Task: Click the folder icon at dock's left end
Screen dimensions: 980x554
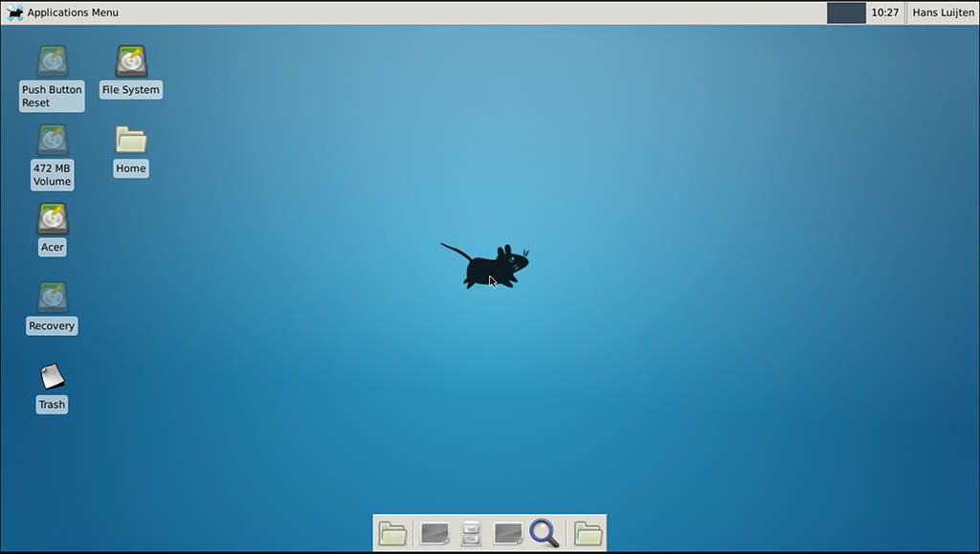Action: coord(392,533)
